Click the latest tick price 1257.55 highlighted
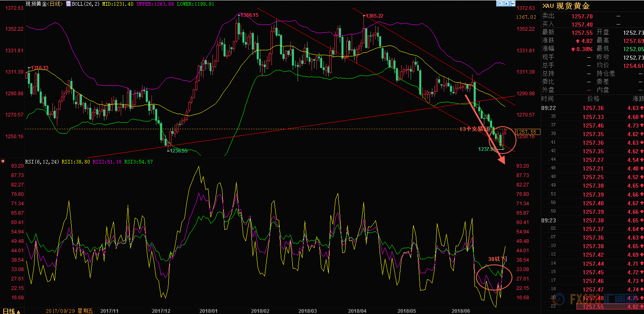Viewport: 644px width, 314px height. point(593,307)
